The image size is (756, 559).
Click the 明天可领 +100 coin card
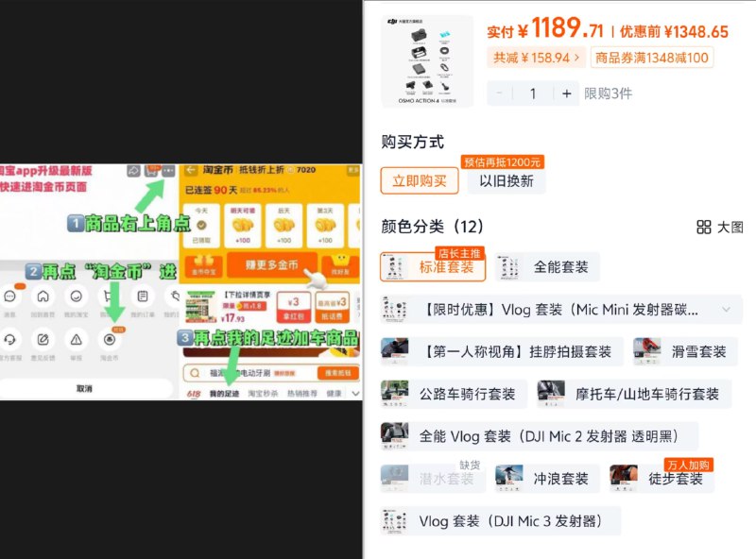pos(243,225)
